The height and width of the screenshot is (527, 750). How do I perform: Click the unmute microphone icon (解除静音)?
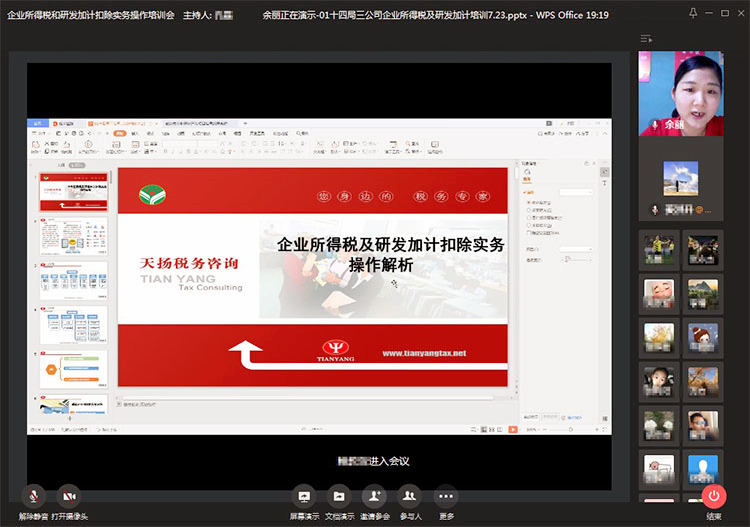(x=33, y=496)
